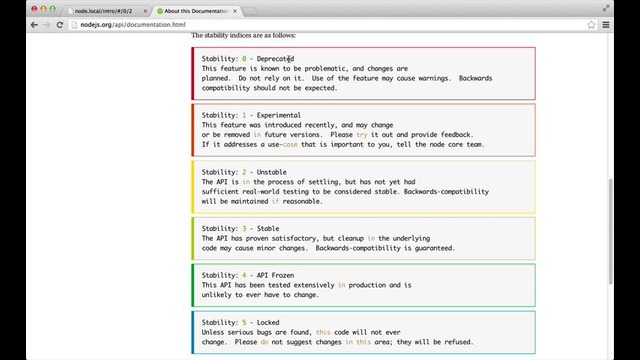Click 'This feature is known to be problematic' line
The width and height of the screenshot is (640, 360).
coord(304,69)
